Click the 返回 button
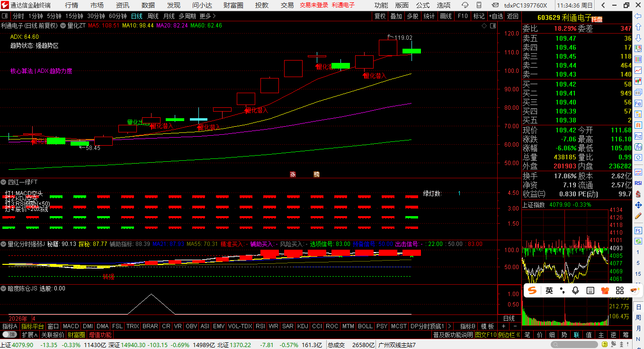 (x=512, y=16)
